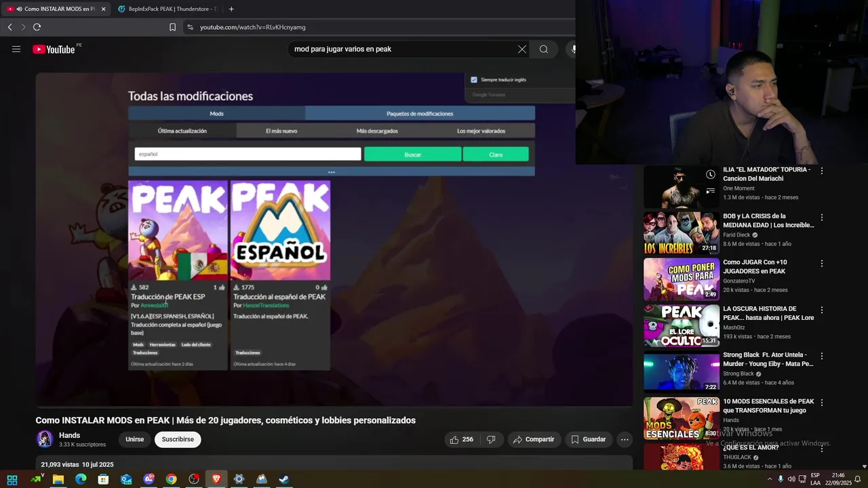Click the Claro button in the video

(x=496, y=155)
